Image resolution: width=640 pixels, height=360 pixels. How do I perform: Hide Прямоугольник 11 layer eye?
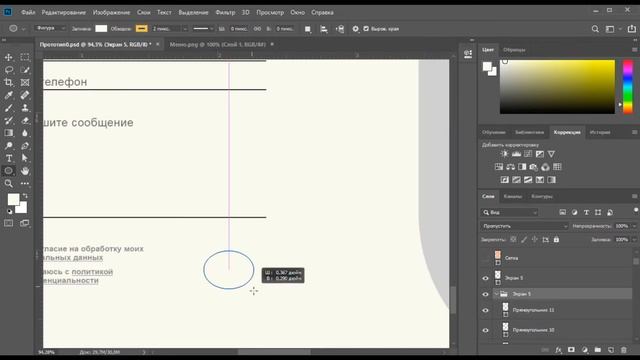[x=485, y=310]
